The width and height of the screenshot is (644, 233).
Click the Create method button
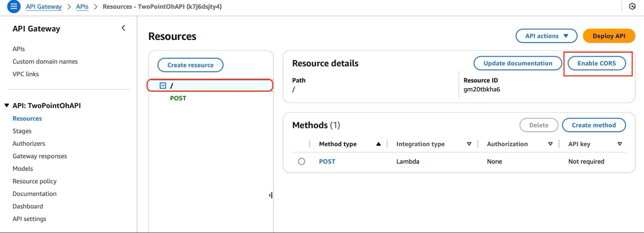click(x=594, y=125)
